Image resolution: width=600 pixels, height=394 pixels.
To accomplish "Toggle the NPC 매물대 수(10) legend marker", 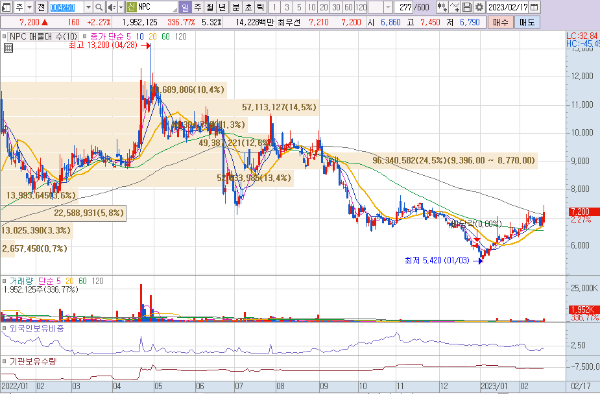I will (x=4, y=37).
